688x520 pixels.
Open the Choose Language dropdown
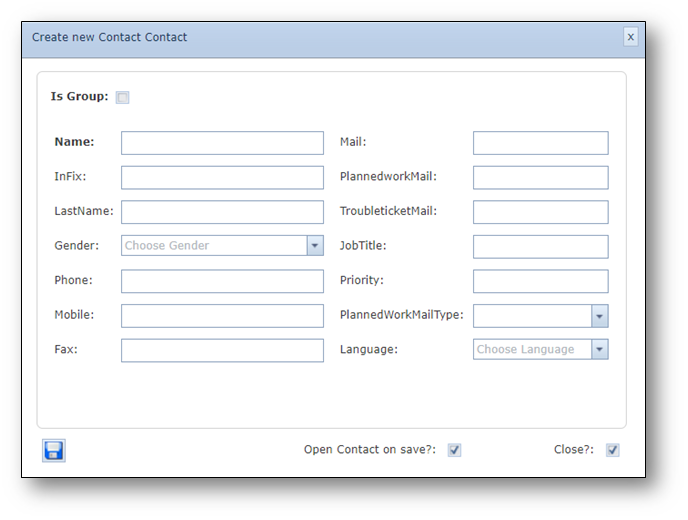click(599, 350)
